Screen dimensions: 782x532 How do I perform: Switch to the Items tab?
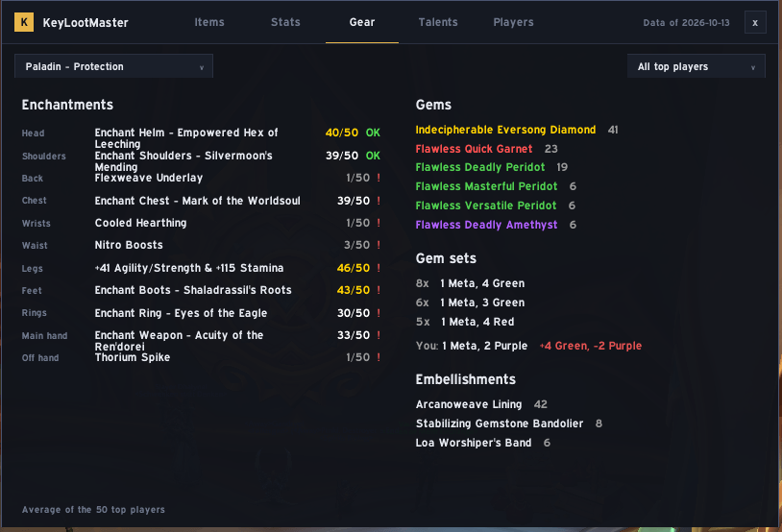point(209,22)
